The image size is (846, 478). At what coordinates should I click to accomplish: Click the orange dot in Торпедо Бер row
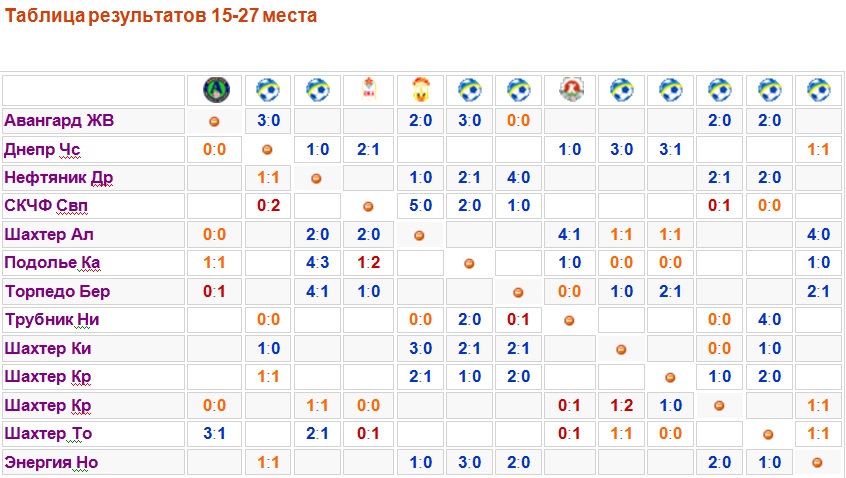(518, 293)
